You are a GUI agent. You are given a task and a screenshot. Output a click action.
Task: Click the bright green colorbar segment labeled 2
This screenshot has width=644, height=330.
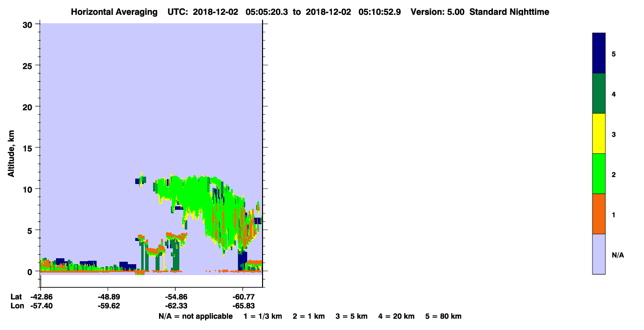[x=599, y=174]
